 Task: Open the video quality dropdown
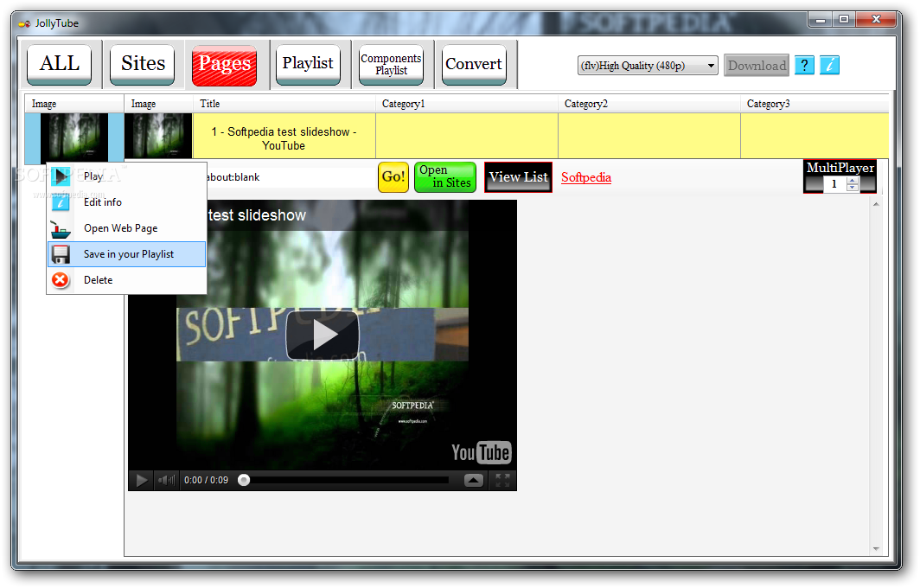(x=647, y=65)
